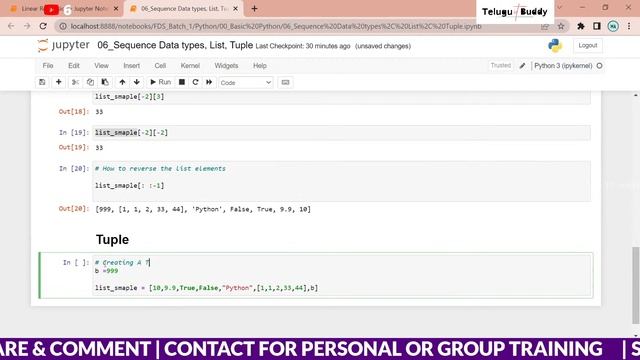640x360 pixels.
Task: Click the Jupyter logo
Action: point(64,45)
